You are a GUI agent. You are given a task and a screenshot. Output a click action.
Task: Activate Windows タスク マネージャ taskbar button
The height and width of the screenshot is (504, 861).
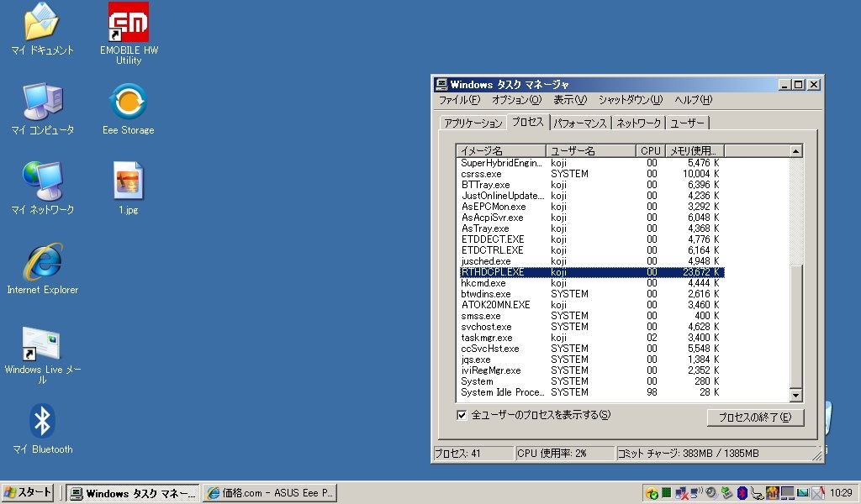(132, 493)
